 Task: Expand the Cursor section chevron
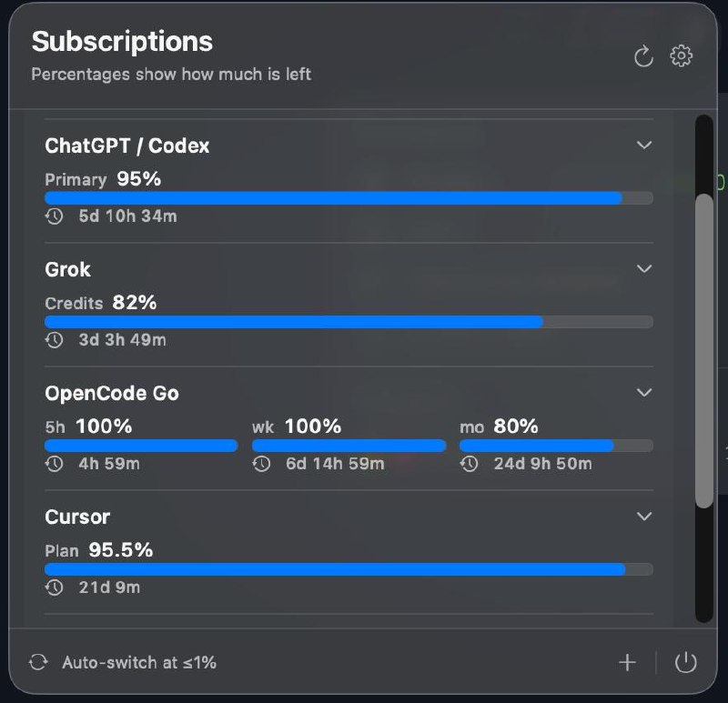(644, 517)
